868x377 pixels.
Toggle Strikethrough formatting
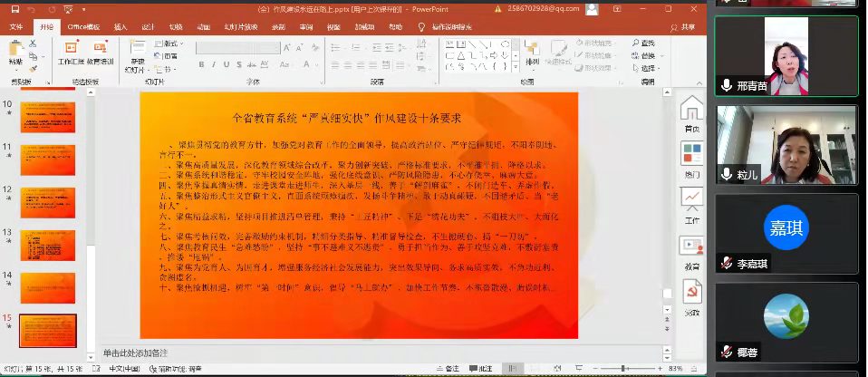pyautogui.click(x=252, y=64)
